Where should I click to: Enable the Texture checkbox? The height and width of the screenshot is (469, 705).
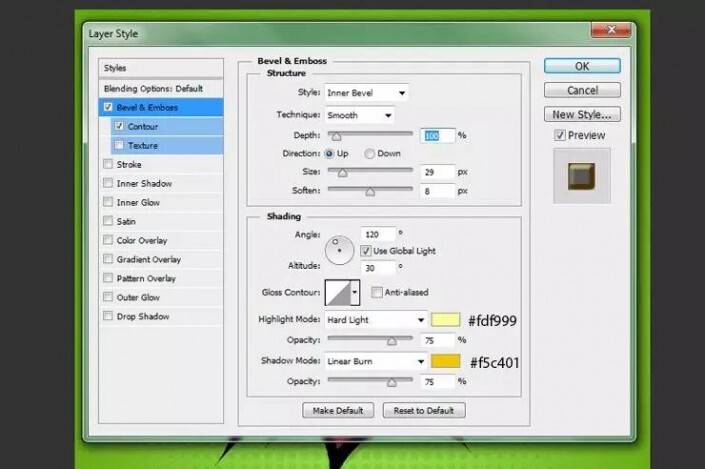[120, 146]
